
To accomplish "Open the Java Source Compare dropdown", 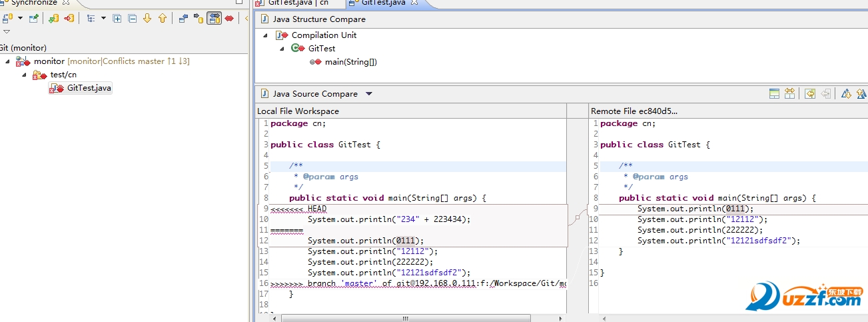I will tap(369, 94).
